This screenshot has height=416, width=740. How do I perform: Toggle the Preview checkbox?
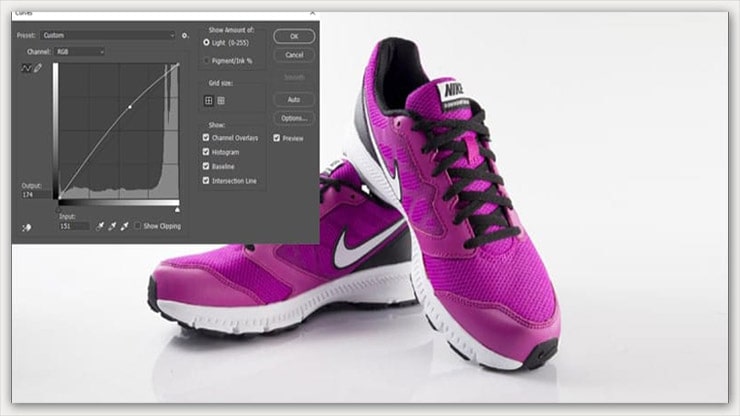pyautogui.click(x=277, y=138)
